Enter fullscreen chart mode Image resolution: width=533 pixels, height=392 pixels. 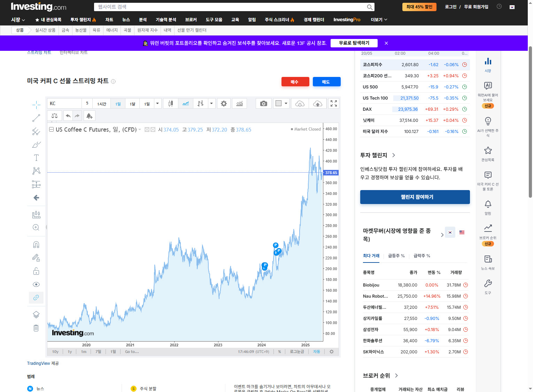[x=333, y=104]
